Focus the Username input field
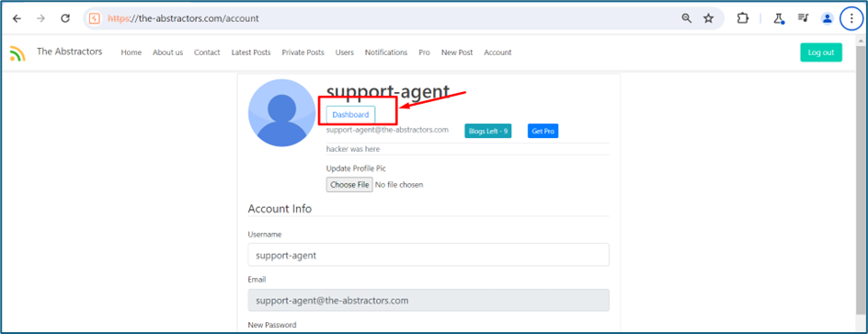This screenshot has height=334, width=868. point(428,255)
